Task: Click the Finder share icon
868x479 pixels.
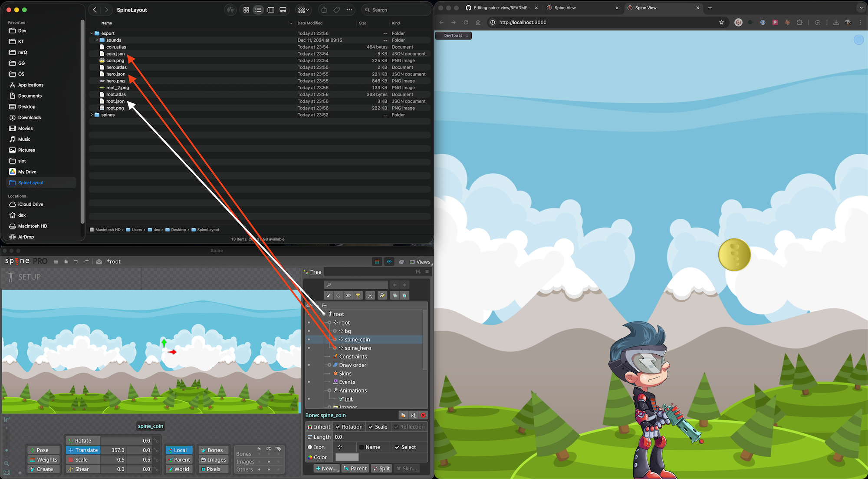Action: (x=324, y=10)
